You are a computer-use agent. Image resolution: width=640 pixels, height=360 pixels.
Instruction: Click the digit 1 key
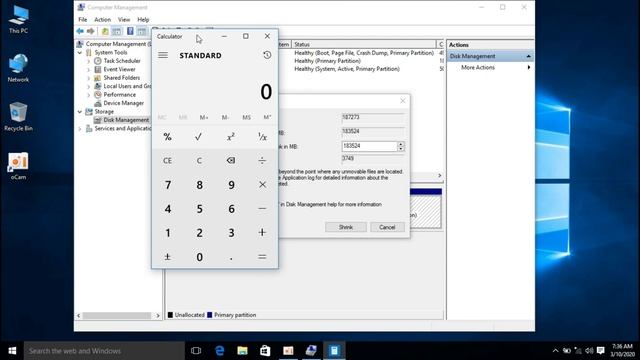coord(167,233)
